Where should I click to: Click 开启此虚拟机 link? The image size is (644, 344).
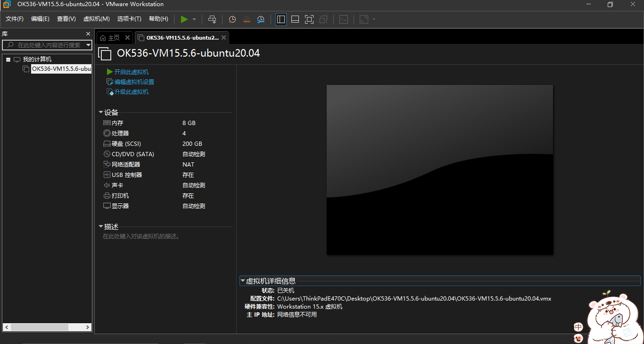[132, 72]
